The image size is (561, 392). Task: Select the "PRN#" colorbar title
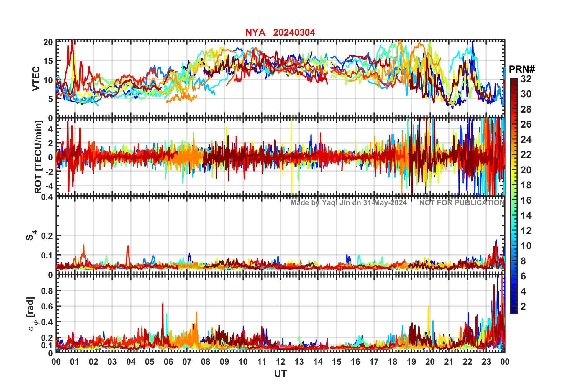click(x=522, y=69)
